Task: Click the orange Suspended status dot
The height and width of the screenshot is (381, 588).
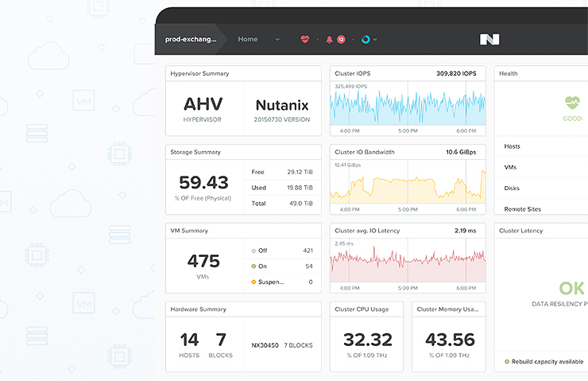Action: [x=253, y=282]
